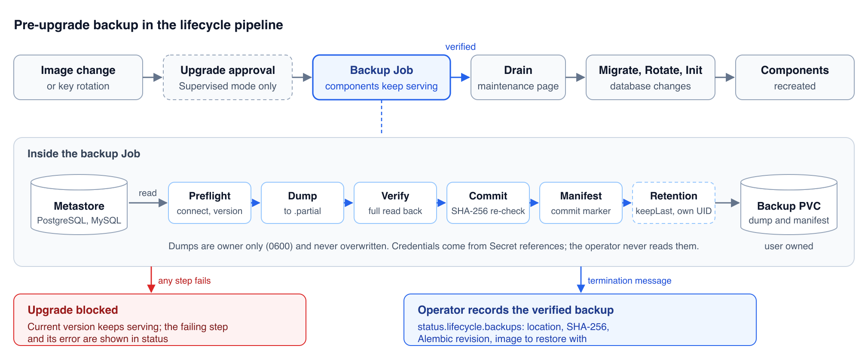Viewport: 868px width, 361px height.
Task: Click the Metastore database cylinder
Action: 79,205
